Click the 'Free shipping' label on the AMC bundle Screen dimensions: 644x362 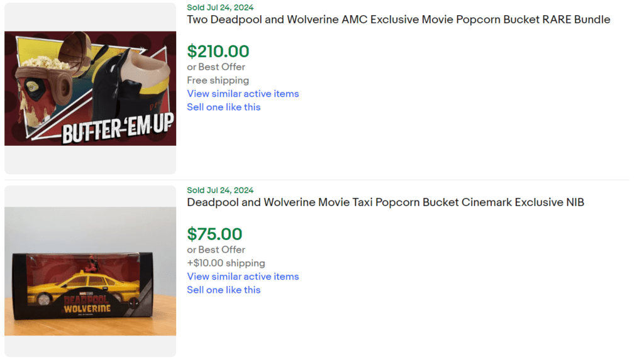(x=218, y=80)
